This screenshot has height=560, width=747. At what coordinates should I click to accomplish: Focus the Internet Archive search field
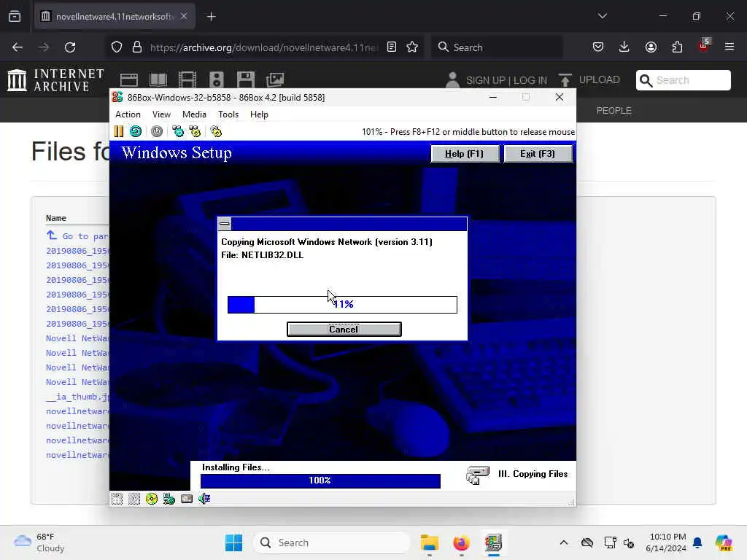pos(683,80)
